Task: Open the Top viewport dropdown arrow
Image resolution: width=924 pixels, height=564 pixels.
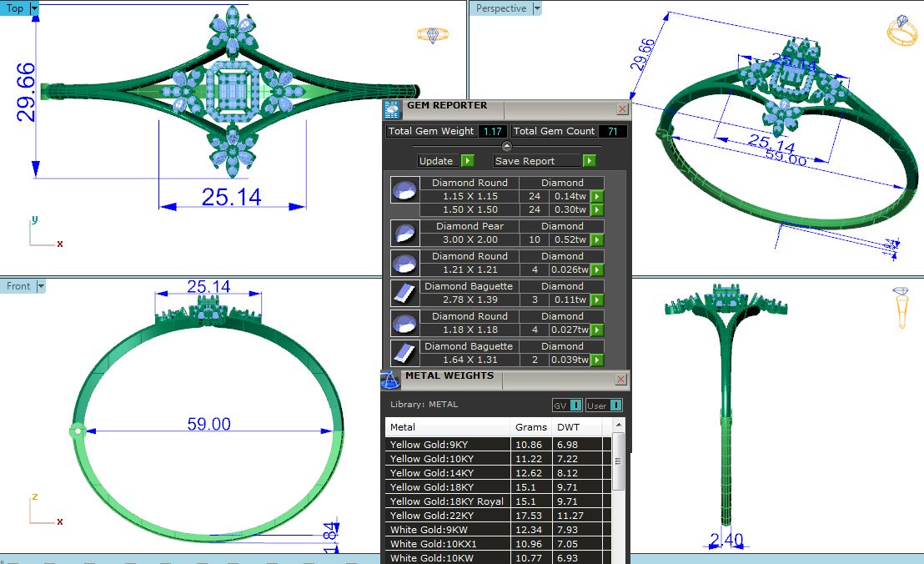Action: tap(34, 8)
